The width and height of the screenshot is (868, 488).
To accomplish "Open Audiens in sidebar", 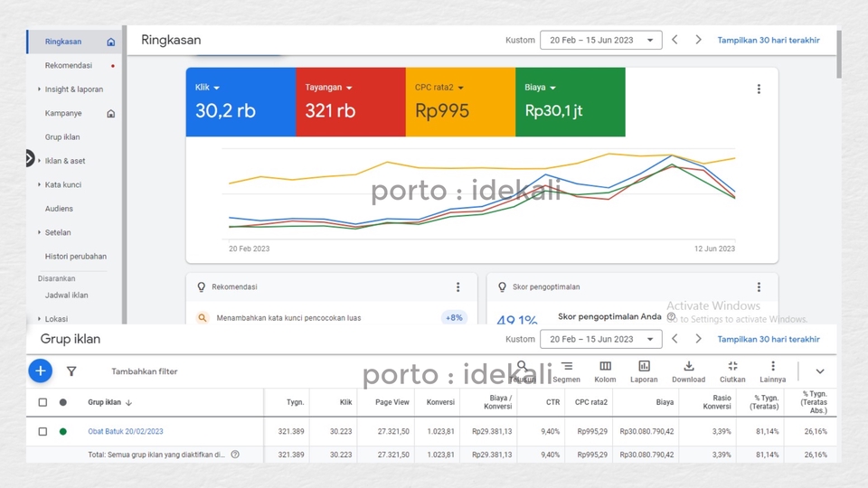I will pos(60,209).
